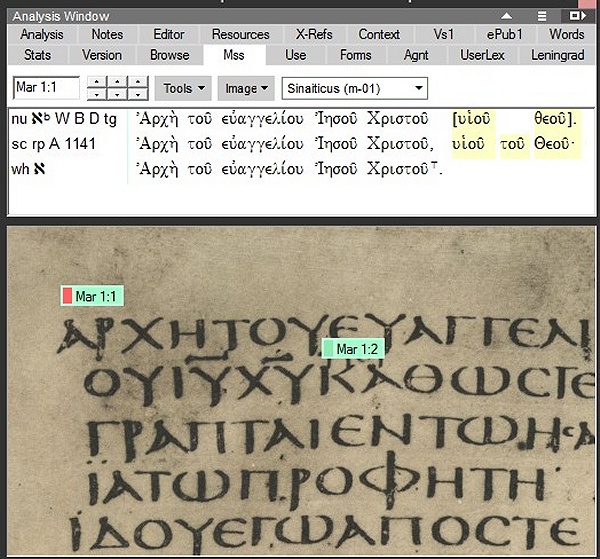Select the Agnt tab
This screenshot has height=559, width=600.
tap(416, 55)
